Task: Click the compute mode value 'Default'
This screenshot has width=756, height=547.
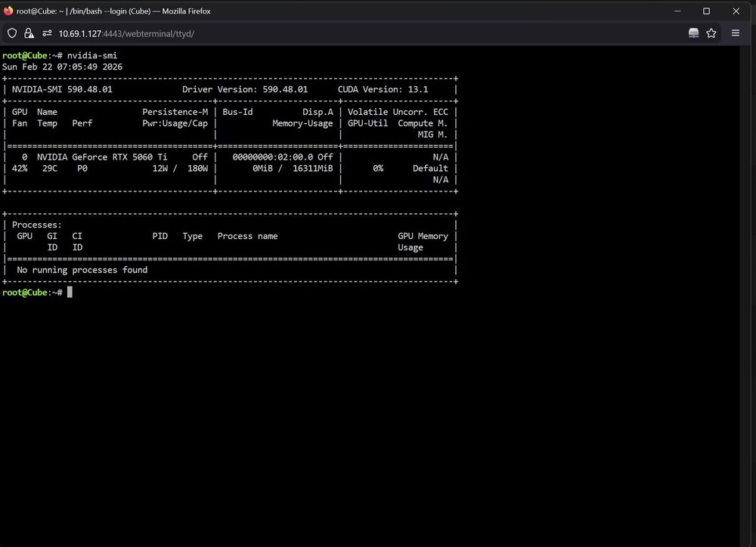Action: click(431, 169)
